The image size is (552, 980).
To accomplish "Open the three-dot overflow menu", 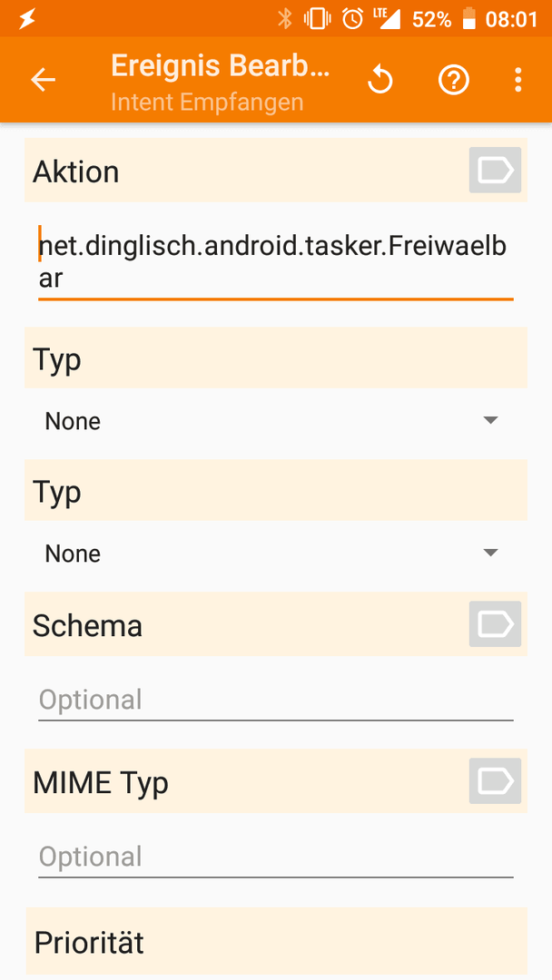I will point(517,80).
